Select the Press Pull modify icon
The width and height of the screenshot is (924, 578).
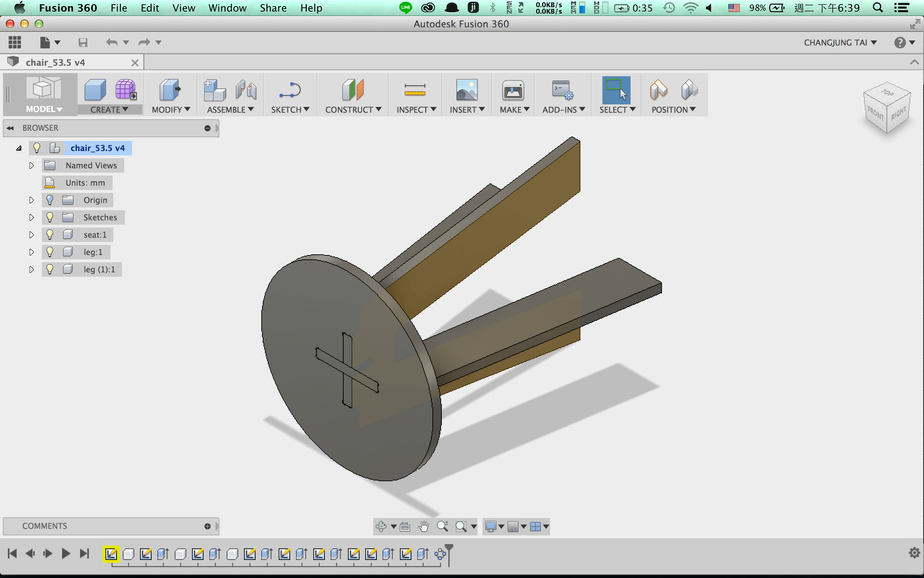(170, 90)
